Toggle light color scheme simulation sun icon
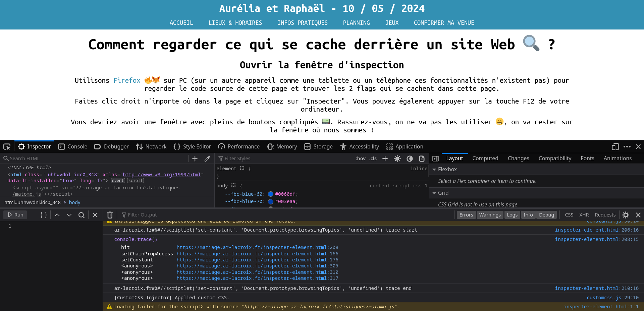The width and height of the screenshot is (644, 311). (x=397, y=159)
